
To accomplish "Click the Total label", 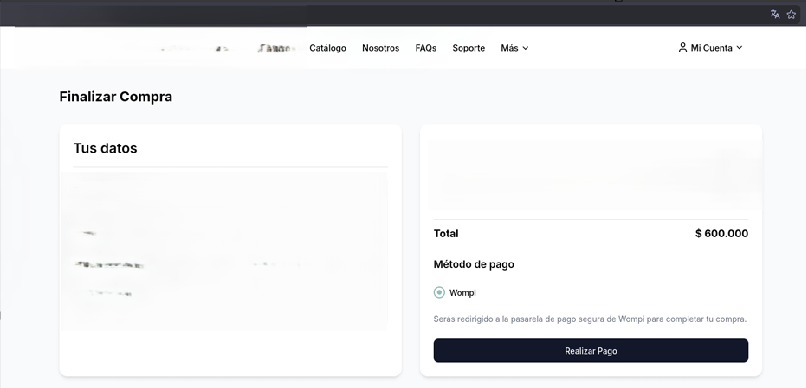I will point(446,233).
